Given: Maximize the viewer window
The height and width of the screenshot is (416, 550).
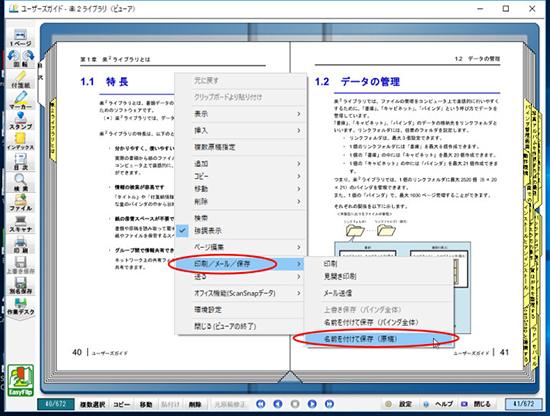Looking at the screenshot, I should [x=506, y=9].
